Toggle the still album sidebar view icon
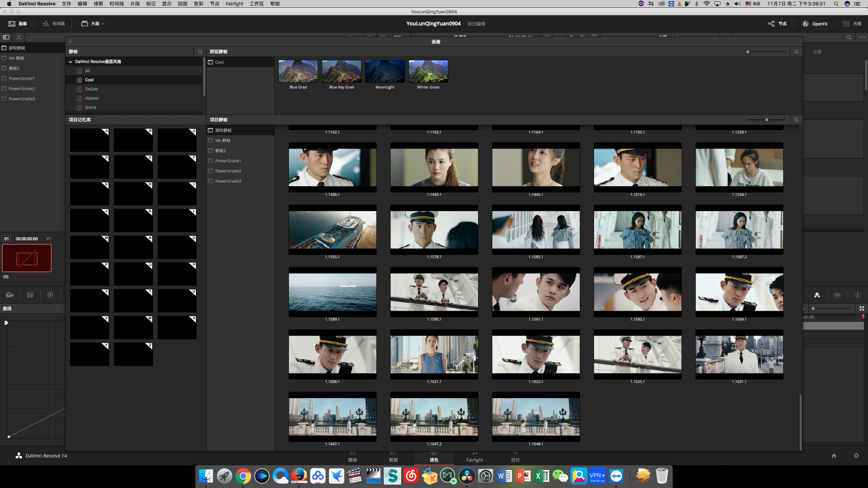The width and height of the screenshot is (868, 488). pyautogui.click(x=6, y=37)
